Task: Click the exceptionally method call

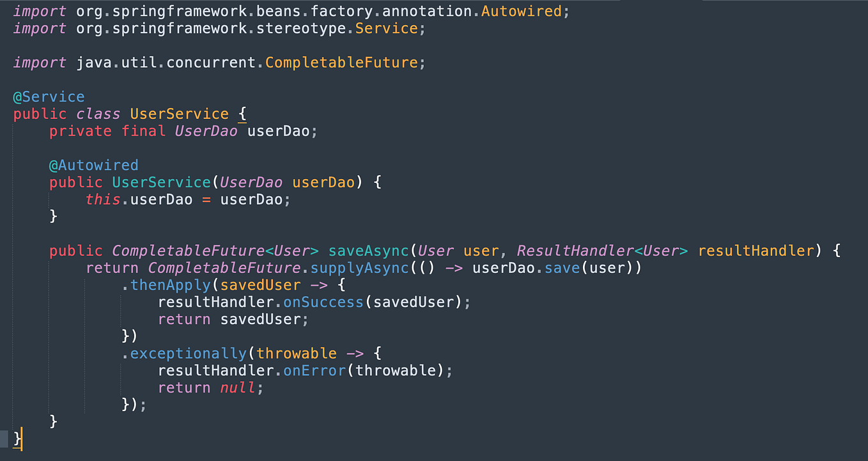Action: (188, 353)
